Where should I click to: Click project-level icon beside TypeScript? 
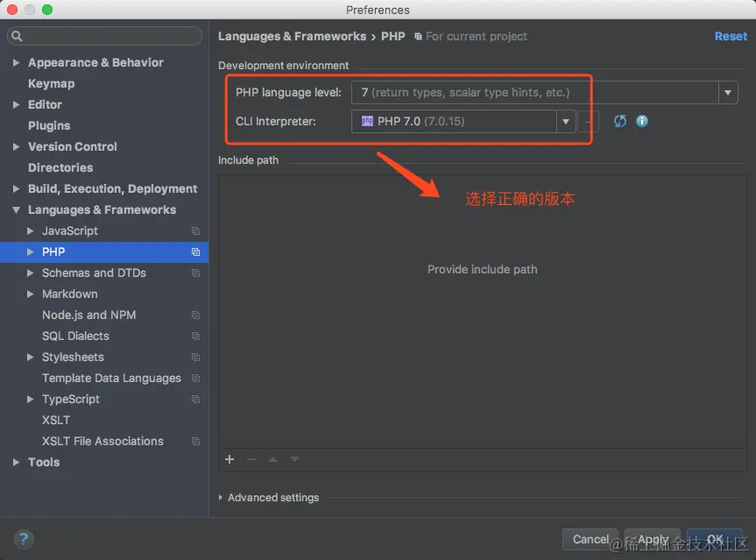click(x=195, y=399)
